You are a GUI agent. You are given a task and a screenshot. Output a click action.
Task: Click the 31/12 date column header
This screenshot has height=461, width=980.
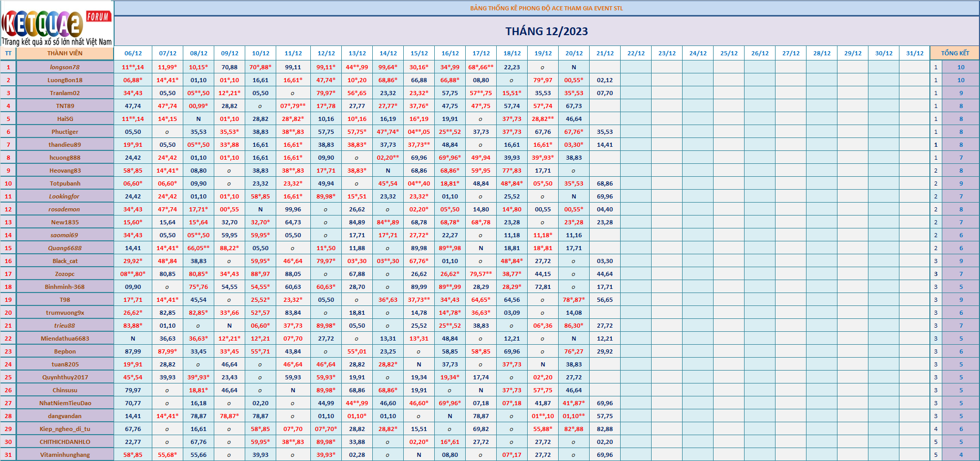click(915, 53)
